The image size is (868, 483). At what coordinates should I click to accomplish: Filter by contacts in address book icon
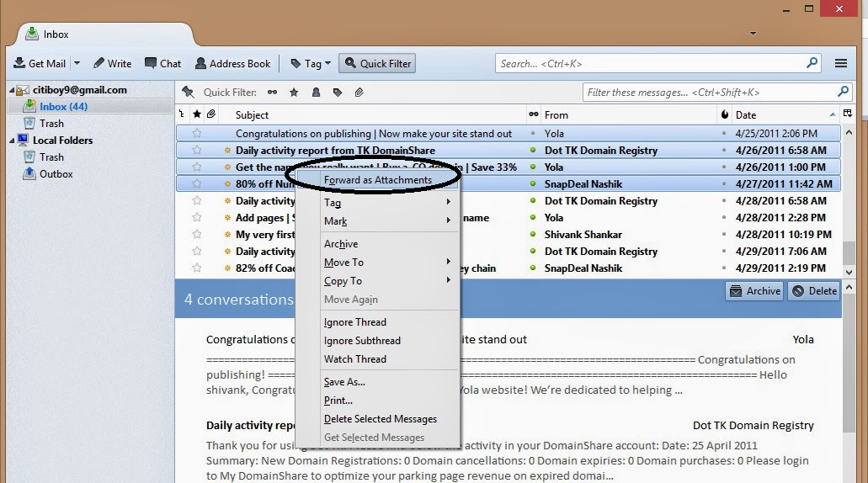click(x=316, y=93)
